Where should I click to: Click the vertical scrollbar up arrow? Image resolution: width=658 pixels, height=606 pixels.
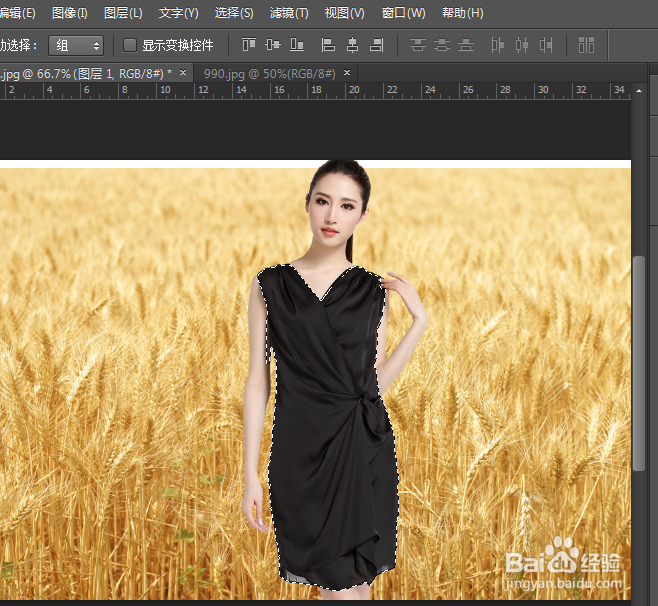pos(639,91)
